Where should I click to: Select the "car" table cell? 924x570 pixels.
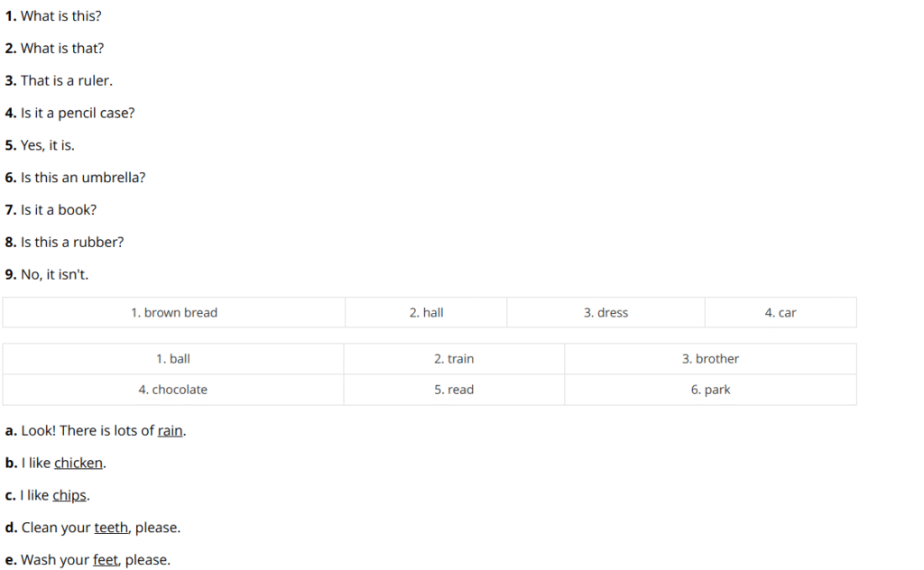pyautogui.click(x=781, y=313)
